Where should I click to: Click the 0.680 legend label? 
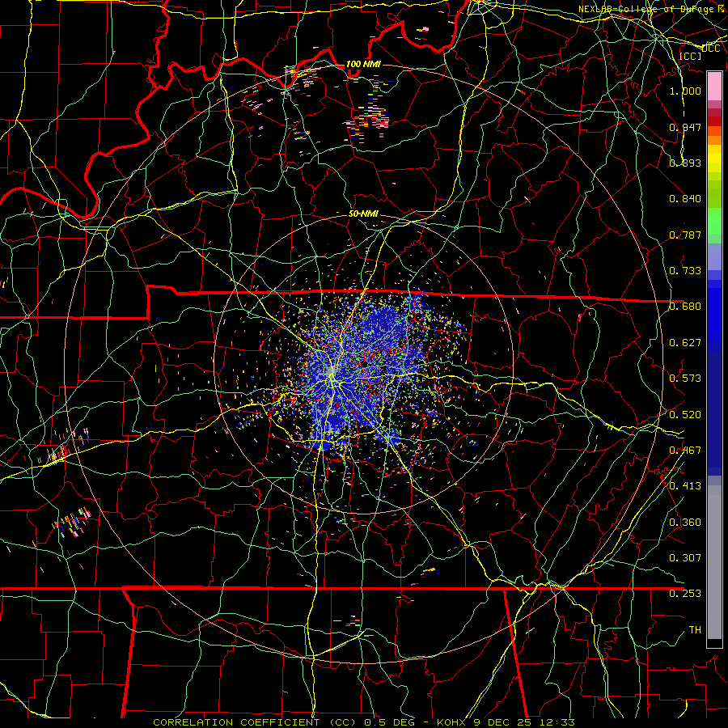pyautogui.click(x=685, y=307)
